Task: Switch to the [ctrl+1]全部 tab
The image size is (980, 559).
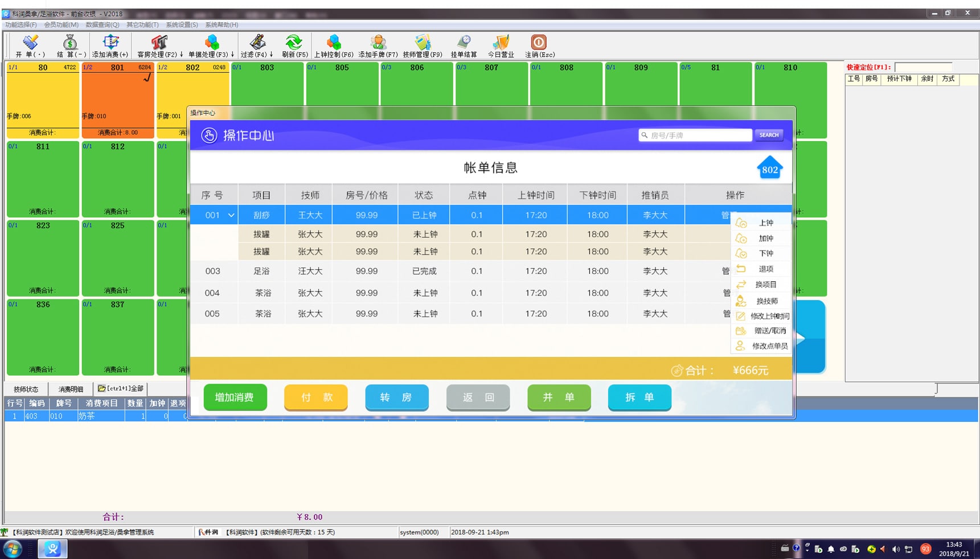Action: [121, 389]
